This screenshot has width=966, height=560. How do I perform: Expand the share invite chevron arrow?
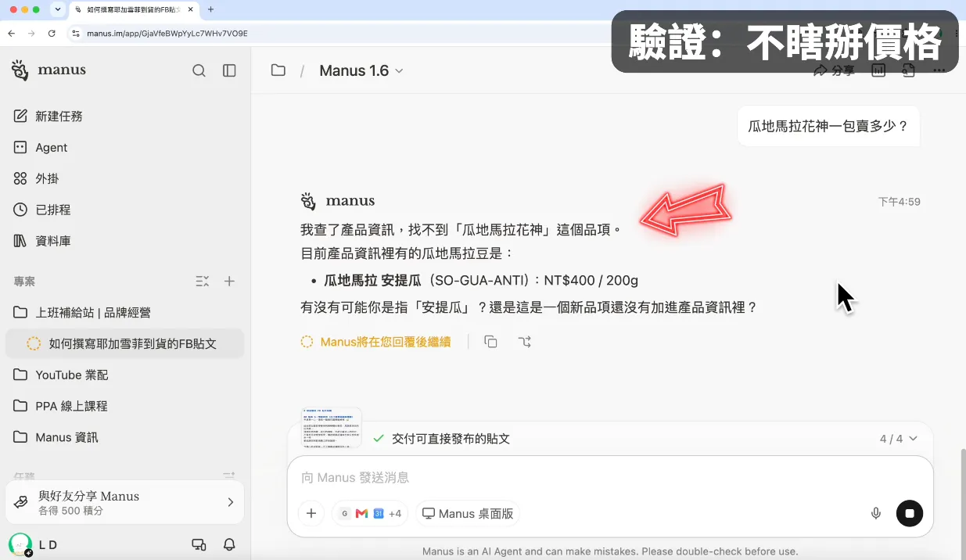(230, 502)
